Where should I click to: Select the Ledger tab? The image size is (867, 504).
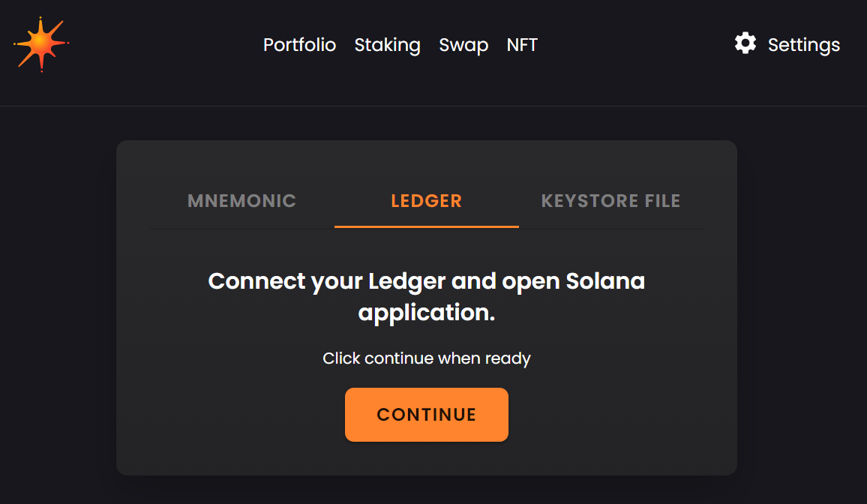[426, 201]
